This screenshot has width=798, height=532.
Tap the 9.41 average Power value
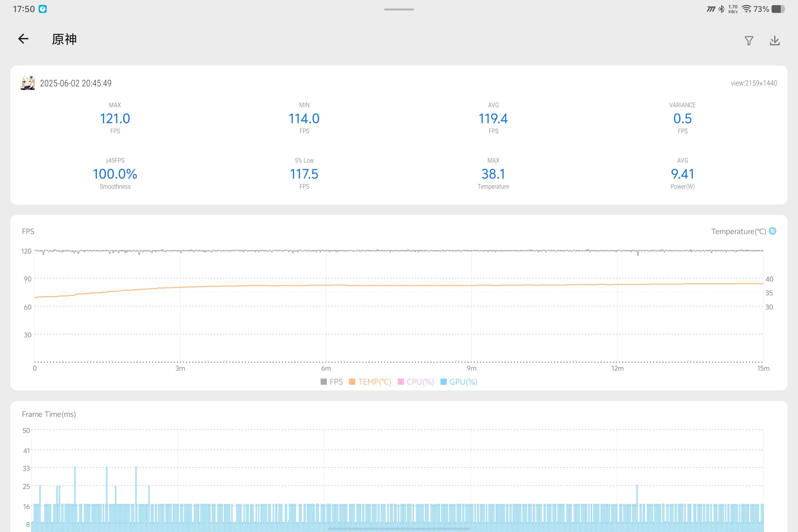[683, 174]
